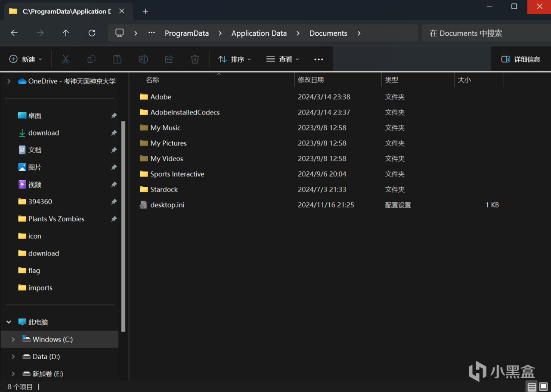Click the Share icon in toolbar
This screenshot has height=392, width=551.
[169, 59]
